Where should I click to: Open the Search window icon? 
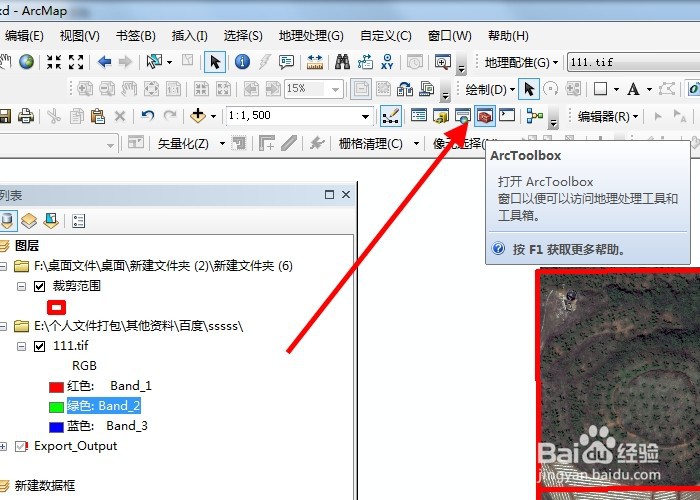point(462,116)
